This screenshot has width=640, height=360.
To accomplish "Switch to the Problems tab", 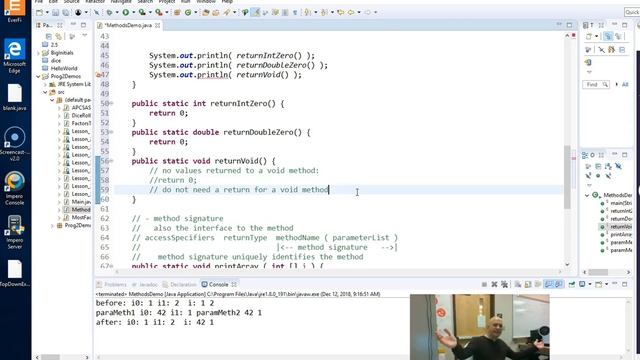I will click(x=111, y=284).
